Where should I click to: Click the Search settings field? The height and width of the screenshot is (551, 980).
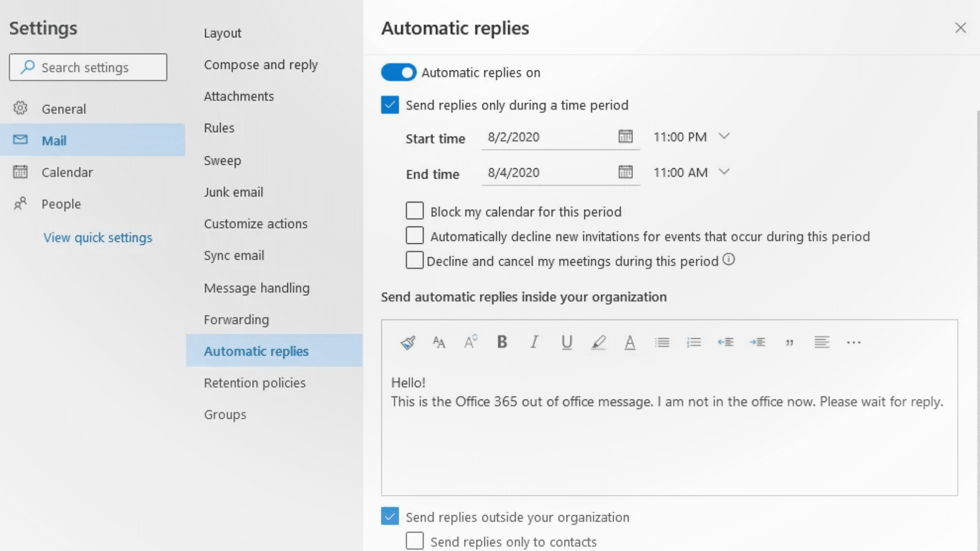(87, 67)
